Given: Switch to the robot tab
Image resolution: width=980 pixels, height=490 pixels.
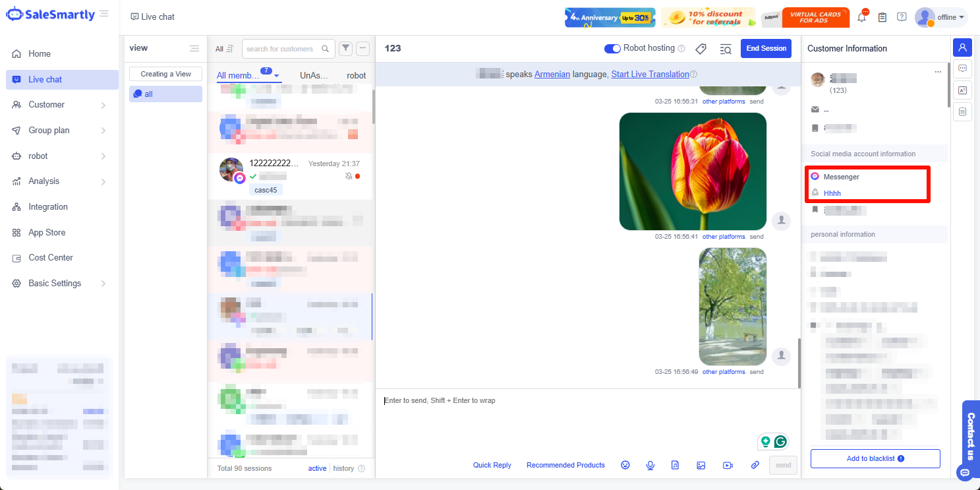Looking at the screenshot, I should pos(357,76).
